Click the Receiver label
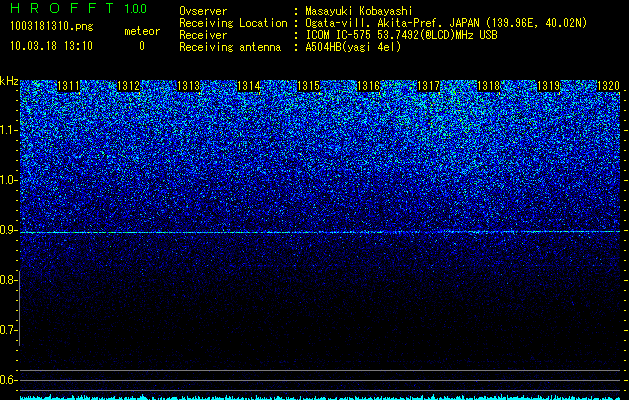 203,35
